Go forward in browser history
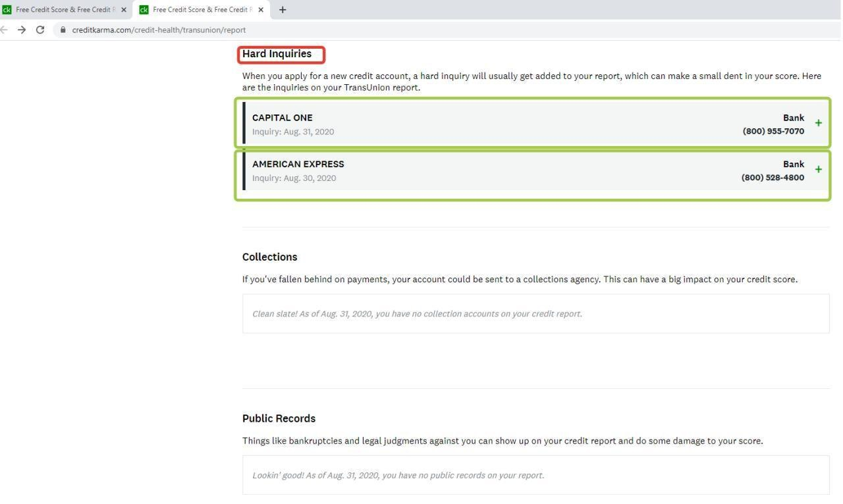Image resolution: width=843 pixels, height=504 pixels. pyautogui.click(x=22, y=30)
